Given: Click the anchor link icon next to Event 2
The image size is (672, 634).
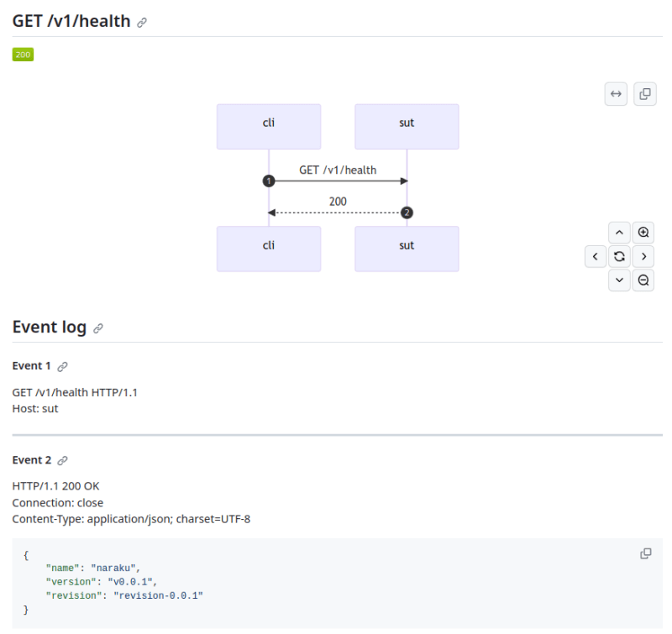Looking at the screenshot, I should [x=62, y=460].
